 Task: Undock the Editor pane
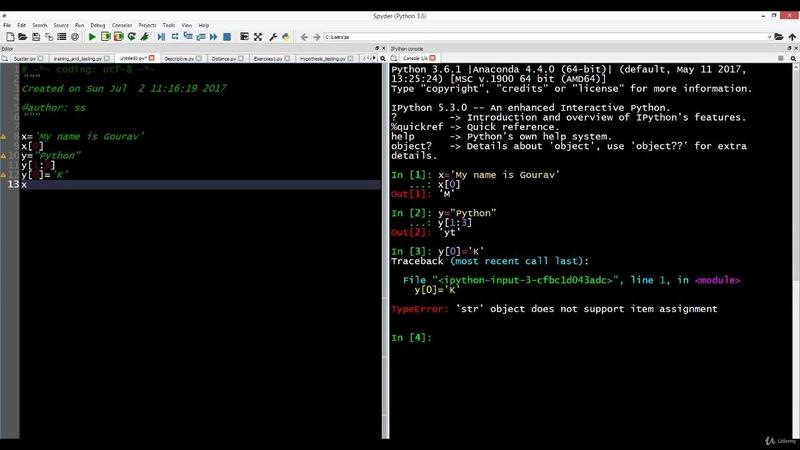(x=377, y=48)
